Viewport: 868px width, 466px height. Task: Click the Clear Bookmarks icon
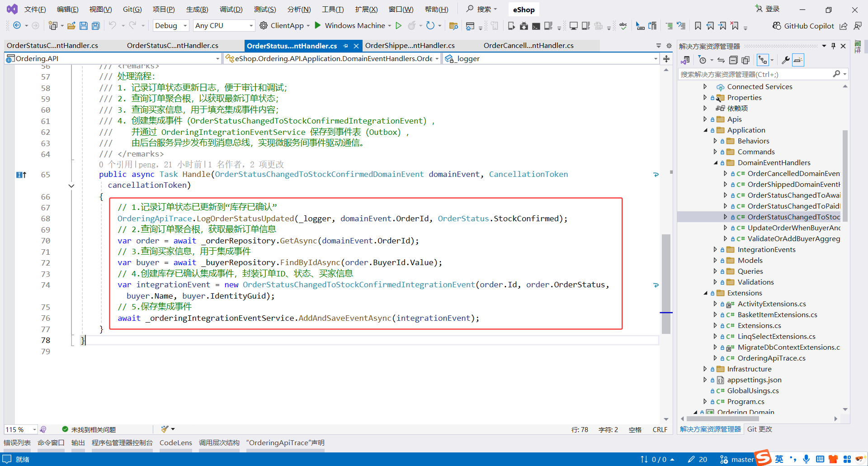(x=735, y=26)
